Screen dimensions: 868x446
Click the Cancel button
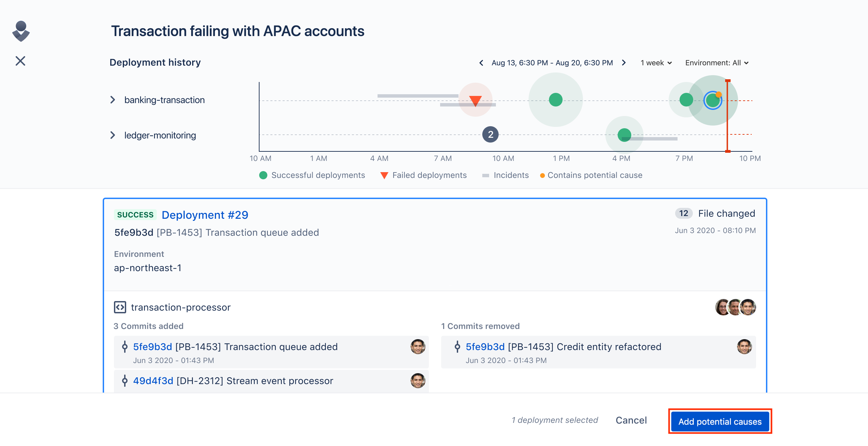[x=631, y=420]
